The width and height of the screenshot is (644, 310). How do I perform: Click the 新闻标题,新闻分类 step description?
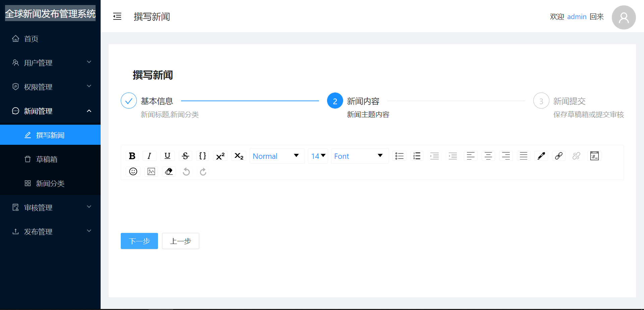point(170,115)
